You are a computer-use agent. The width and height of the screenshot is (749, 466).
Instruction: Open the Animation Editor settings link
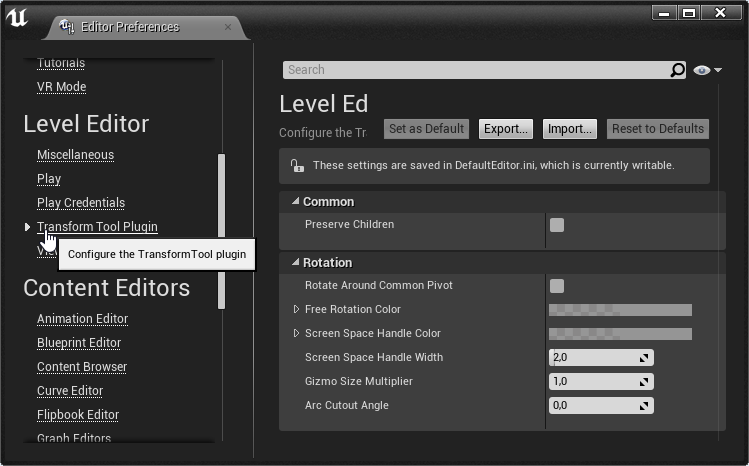click(83, 318)
